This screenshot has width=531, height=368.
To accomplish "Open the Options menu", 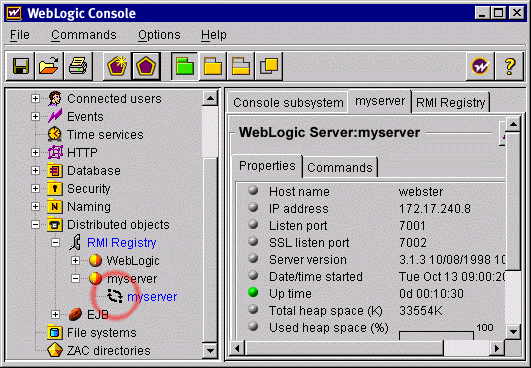I will pos(159,35).
